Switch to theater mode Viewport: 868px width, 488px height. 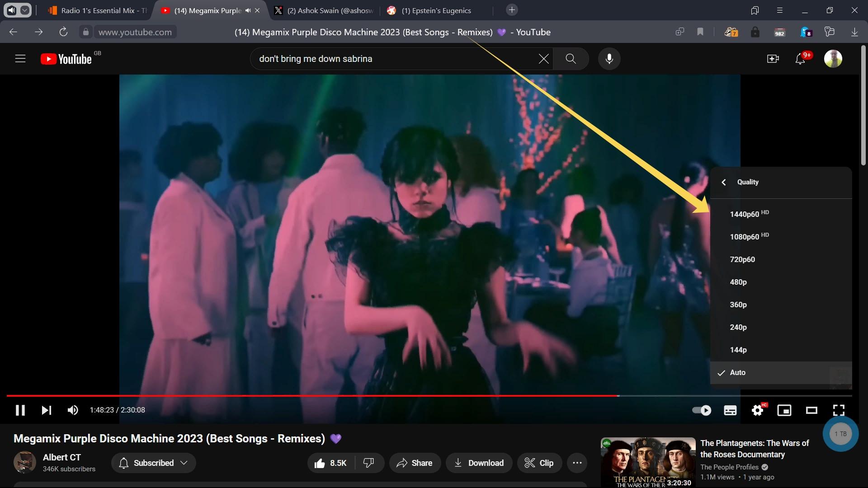point(811,410)
